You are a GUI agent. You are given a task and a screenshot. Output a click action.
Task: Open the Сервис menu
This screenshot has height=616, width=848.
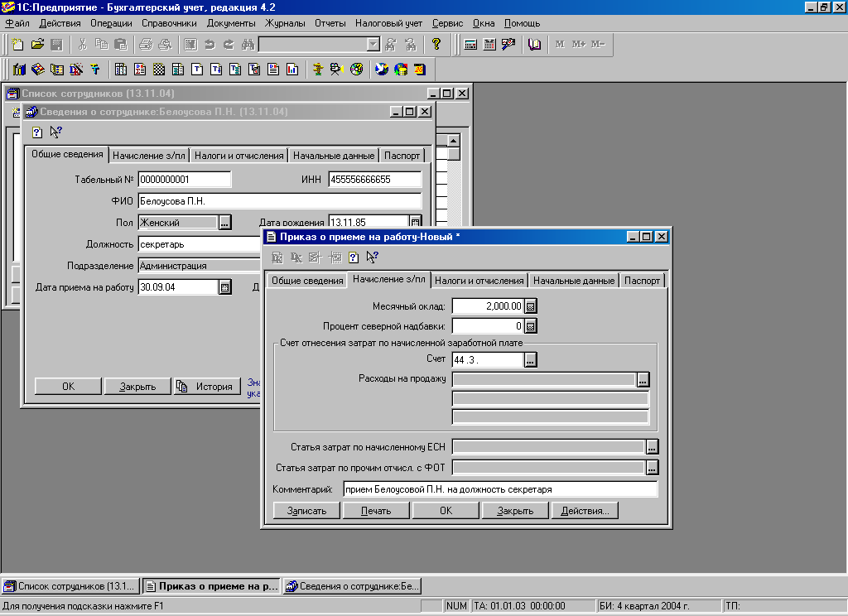tap(447, 23)
